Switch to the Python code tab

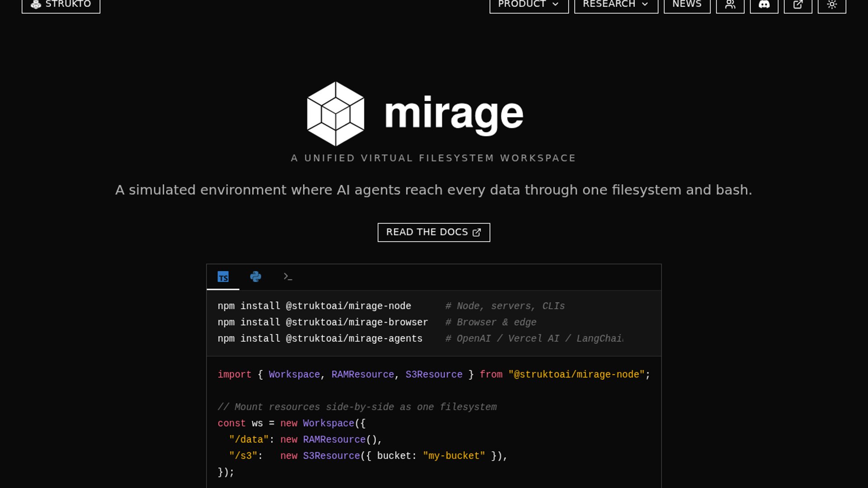(x=255, y=277)
